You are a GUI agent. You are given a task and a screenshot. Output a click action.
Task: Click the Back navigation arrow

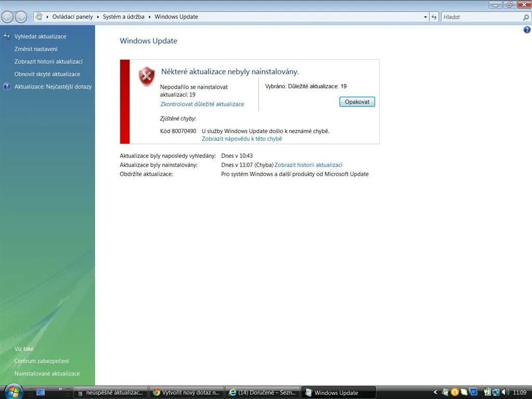coord(7,17)
